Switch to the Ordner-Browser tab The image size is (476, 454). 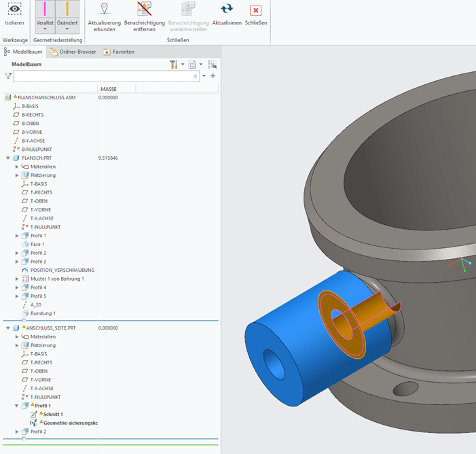click(73, 52)
